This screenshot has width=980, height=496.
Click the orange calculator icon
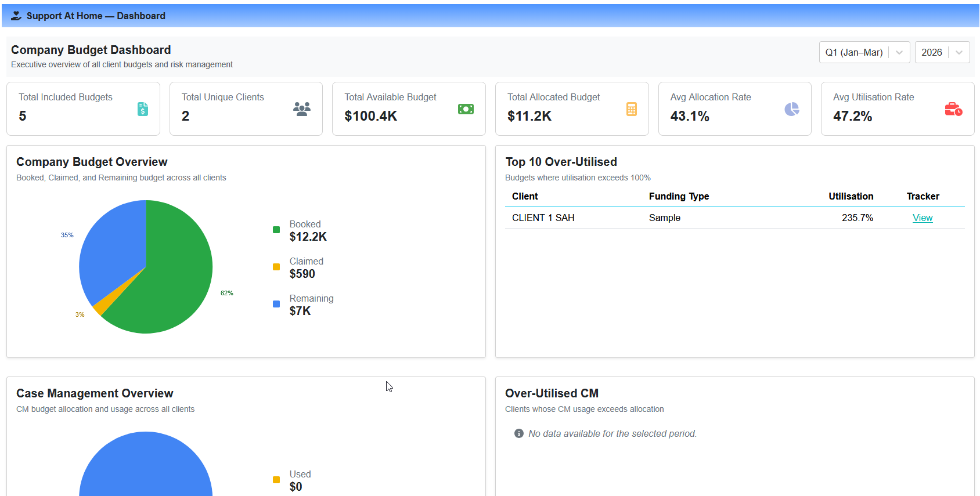point(632,109)
